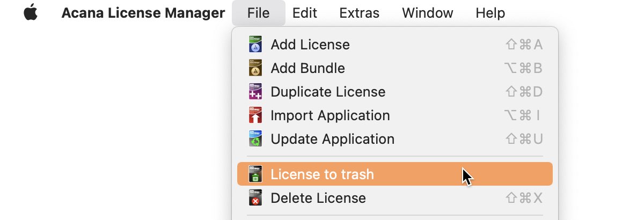Open the Edit menu
The height and width of the screenshot is (220, 644).
coord(305,13)
